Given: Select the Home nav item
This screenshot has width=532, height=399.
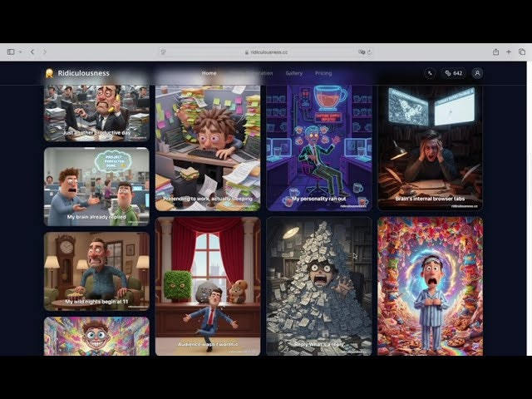Looking at the screenshot, I should click(x=209, y=73).
